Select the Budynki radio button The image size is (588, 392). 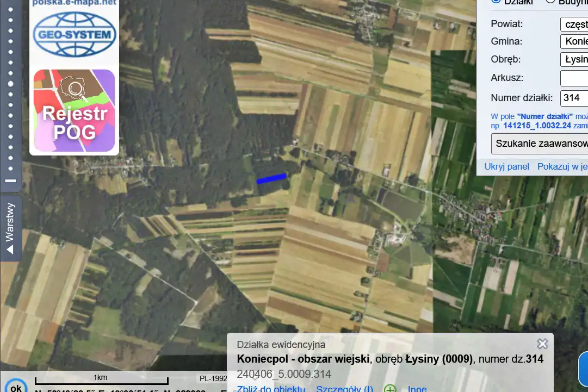(550, 2)
